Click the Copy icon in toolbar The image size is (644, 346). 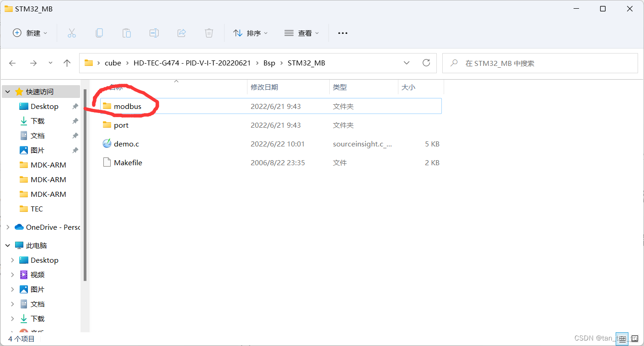coord(99,33)
